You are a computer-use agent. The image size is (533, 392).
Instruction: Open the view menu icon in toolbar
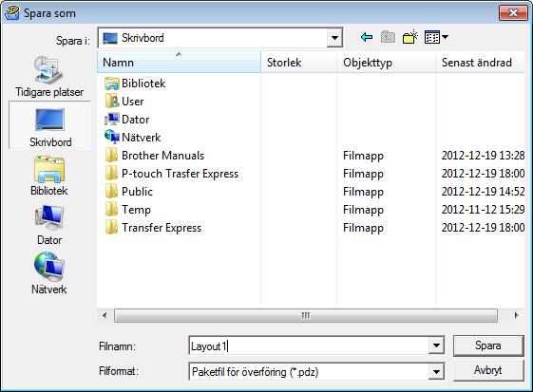[x=436, y=37]
